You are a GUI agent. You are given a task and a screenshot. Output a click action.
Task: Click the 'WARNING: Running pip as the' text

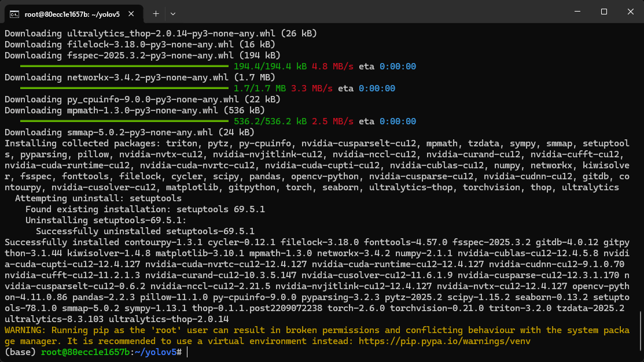[x=75, y=330]
